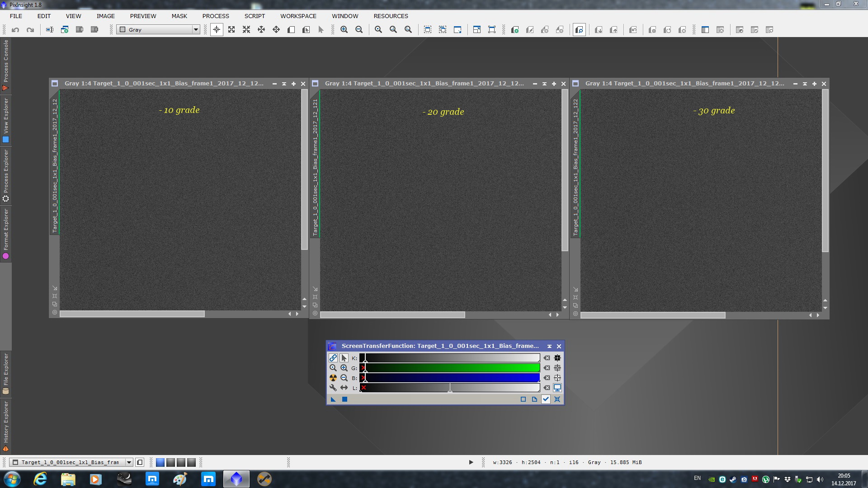Click the STF zoom in magnifier icon

pyautogui.click(x=344, y=368)
